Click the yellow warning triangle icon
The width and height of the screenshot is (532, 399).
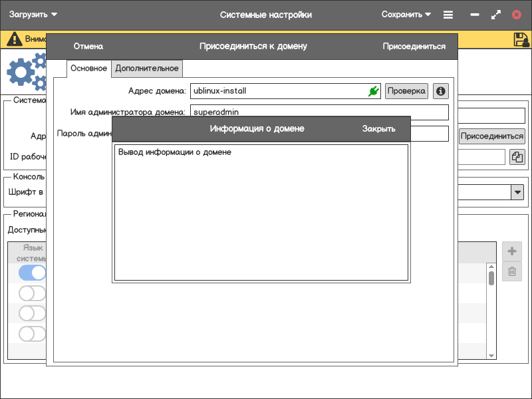point(14,39)
